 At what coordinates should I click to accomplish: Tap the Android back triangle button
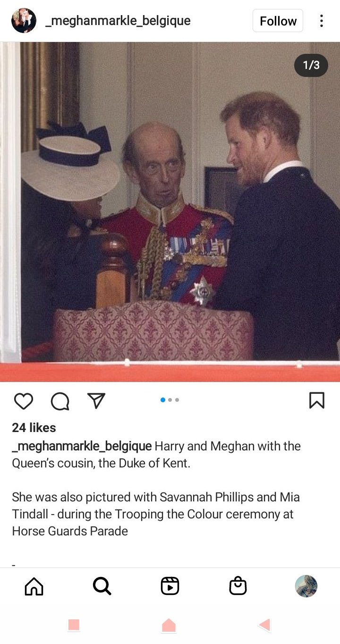(x=265, y=625)
